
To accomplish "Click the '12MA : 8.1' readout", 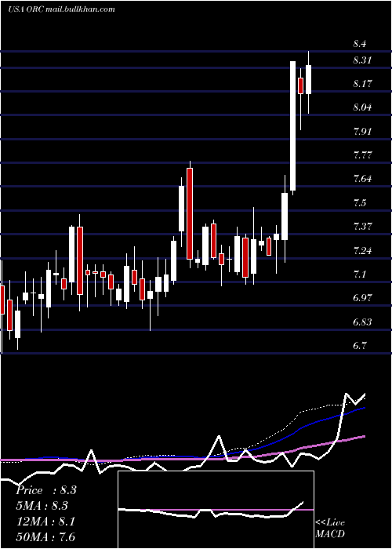I will pos(45,522).
